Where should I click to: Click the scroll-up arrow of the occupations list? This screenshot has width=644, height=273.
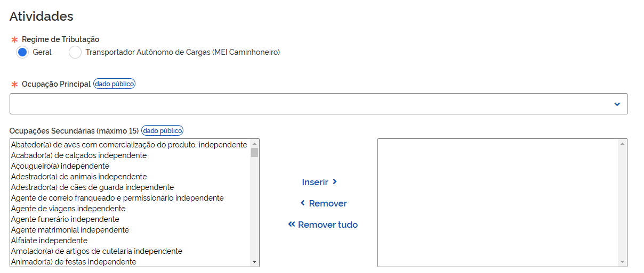255,144
